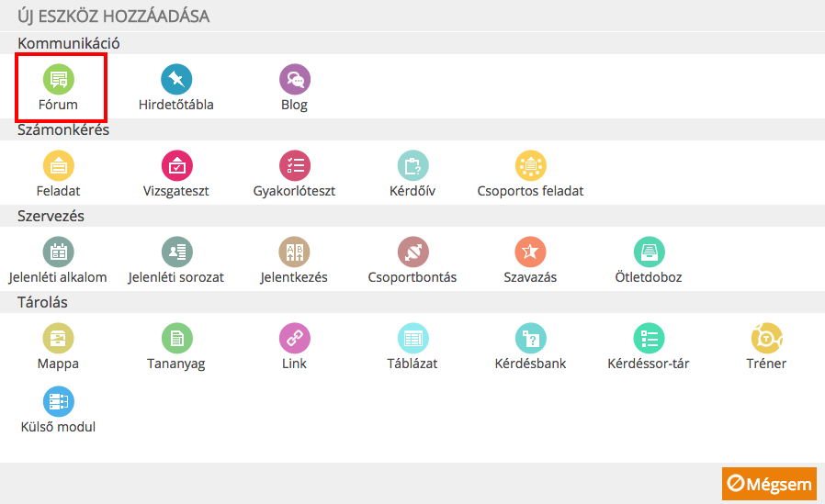Select the Fórum tool icon
The image size is (825, 504).
click(x=59, y=79)
